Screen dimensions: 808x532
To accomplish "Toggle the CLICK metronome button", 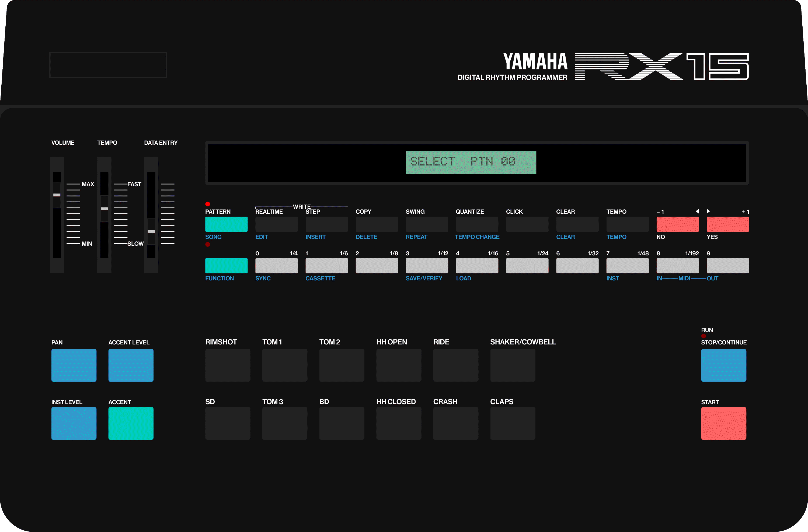I will click(527, 224).
